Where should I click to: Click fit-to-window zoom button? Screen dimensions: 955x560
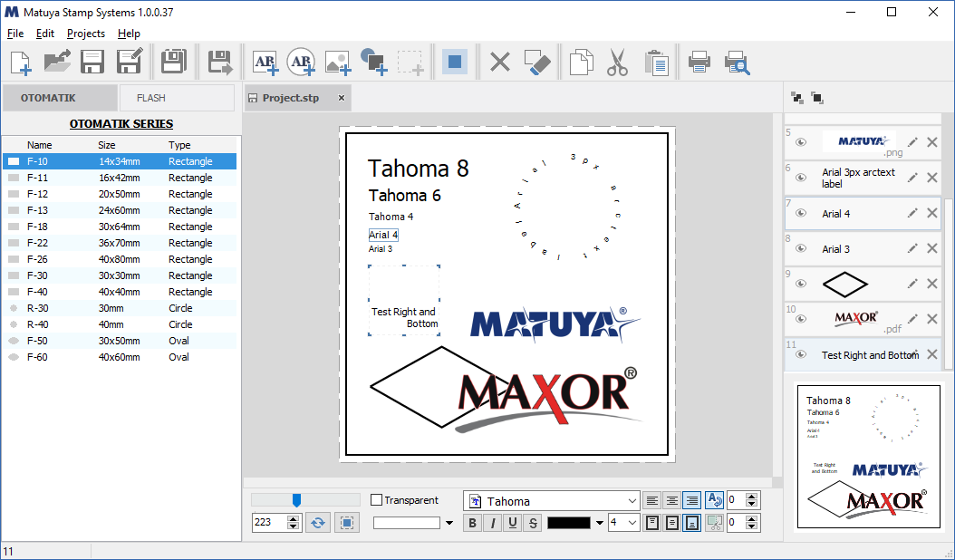pyautogui.click(x=346, y=522)
